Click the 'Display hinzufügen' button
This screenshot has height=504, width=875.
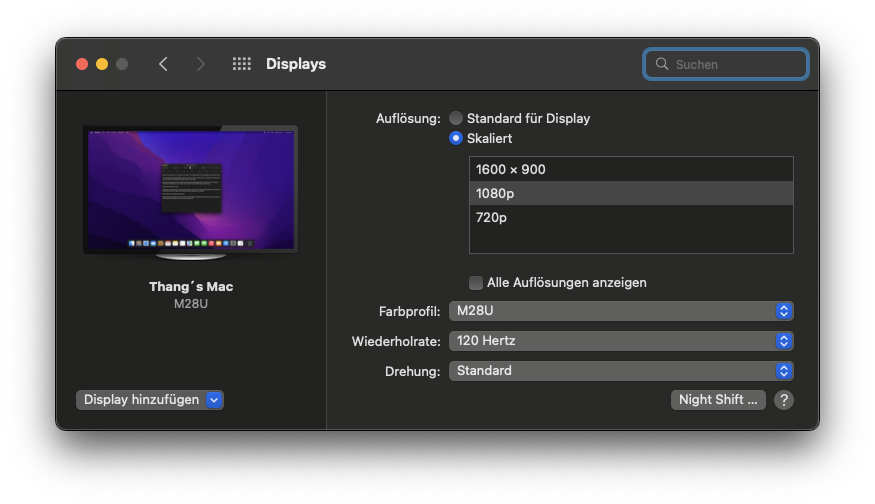click(149, 400)
